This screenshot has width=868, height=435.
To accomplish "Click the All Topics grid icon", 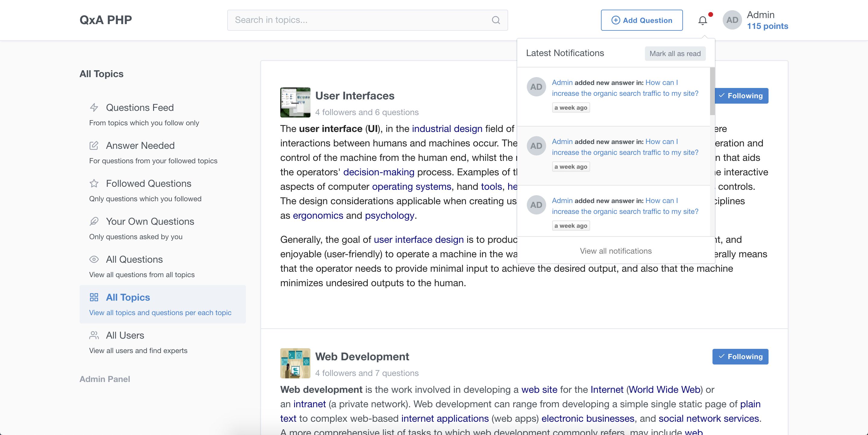I will coord(94,297).
